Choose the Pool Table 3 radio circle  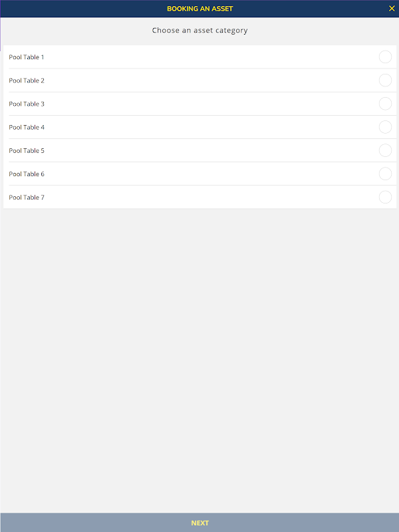click(x=385, y=104)
